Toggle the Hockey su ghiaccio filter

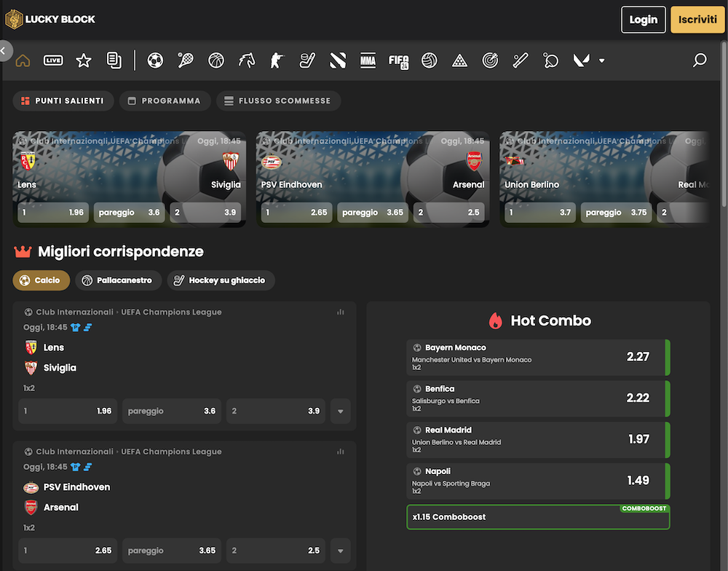(221, 280)
